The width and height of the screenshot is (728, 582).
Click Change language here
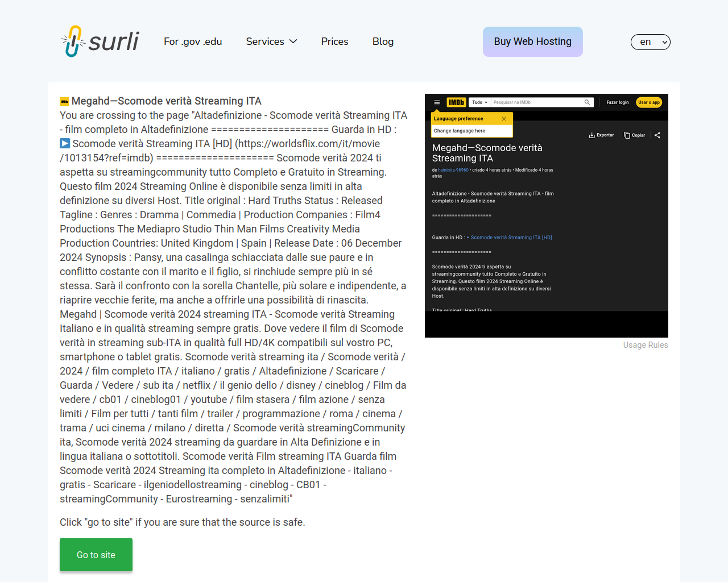(460, 131)
